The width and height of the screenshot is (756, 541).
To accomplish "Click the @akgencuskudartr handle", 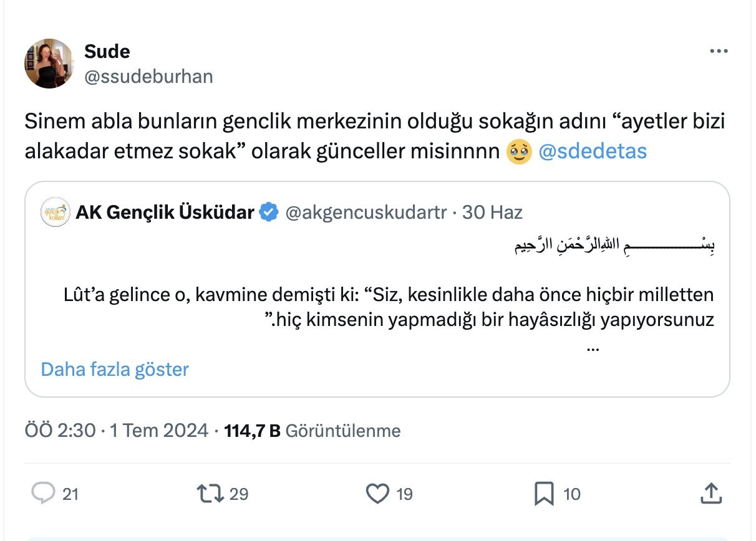I will tap(366, 213).
